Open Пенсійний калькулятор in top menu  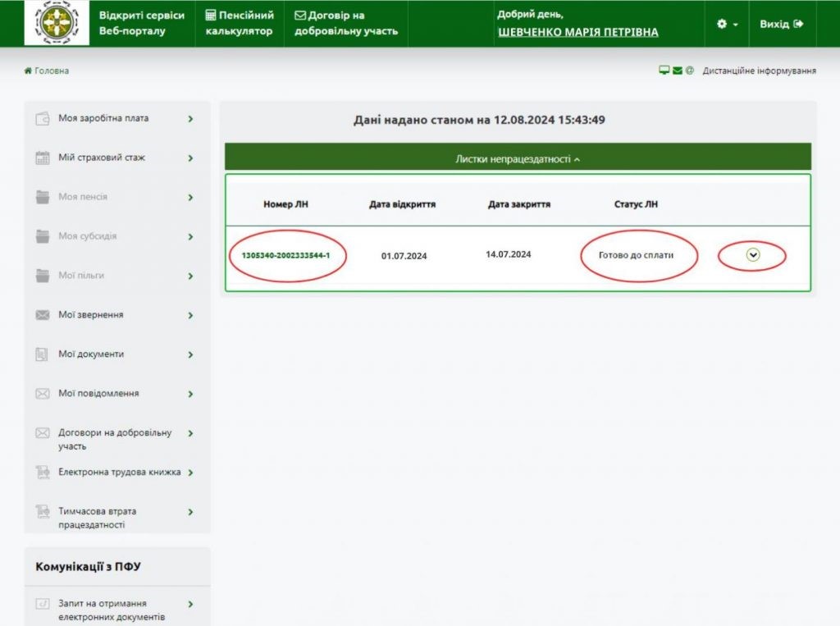click(x=240, y=23)
